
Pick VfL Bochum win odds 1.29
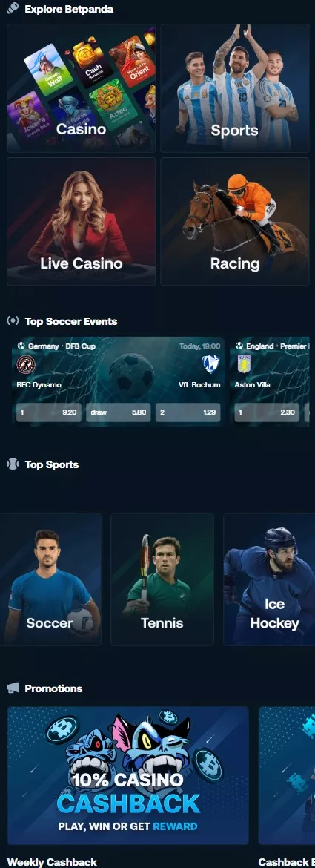(188, 412)
